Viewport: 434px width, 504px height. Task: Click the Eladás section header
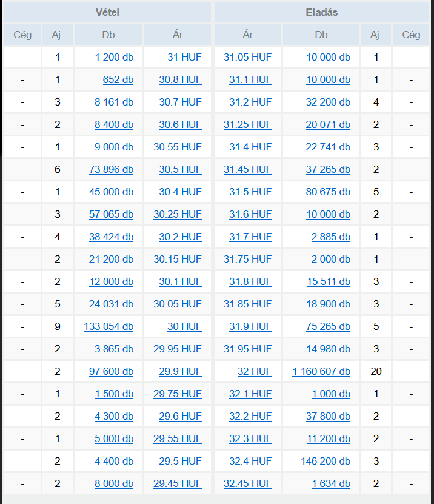[x=322, y=13]
